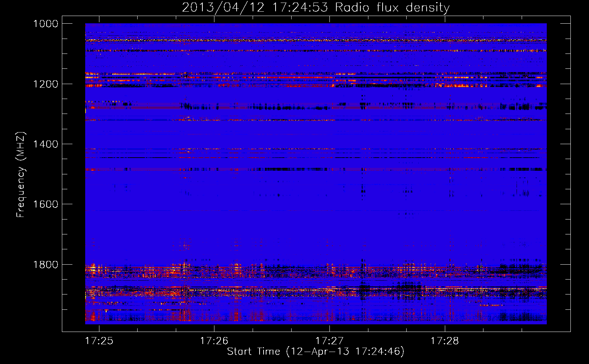
Task: Click the 17:27 time tick label
Action: (x=329, y=341)
